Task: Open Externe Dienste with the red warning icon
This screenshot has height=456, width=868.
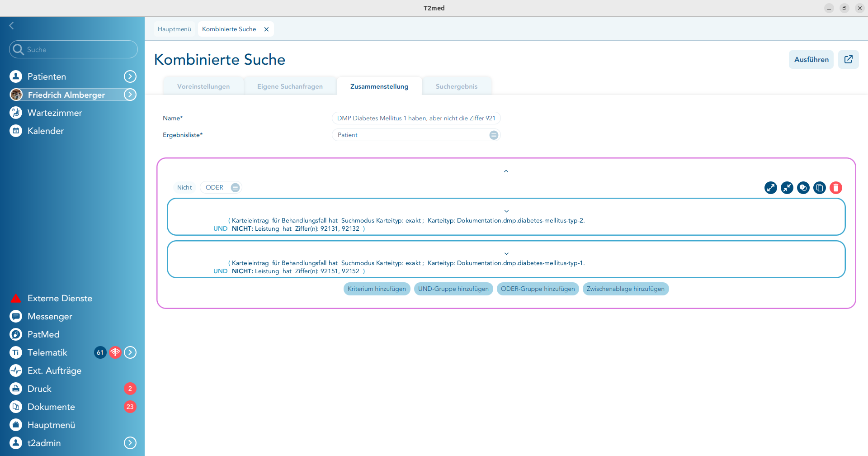Action: tap(60, 298)
